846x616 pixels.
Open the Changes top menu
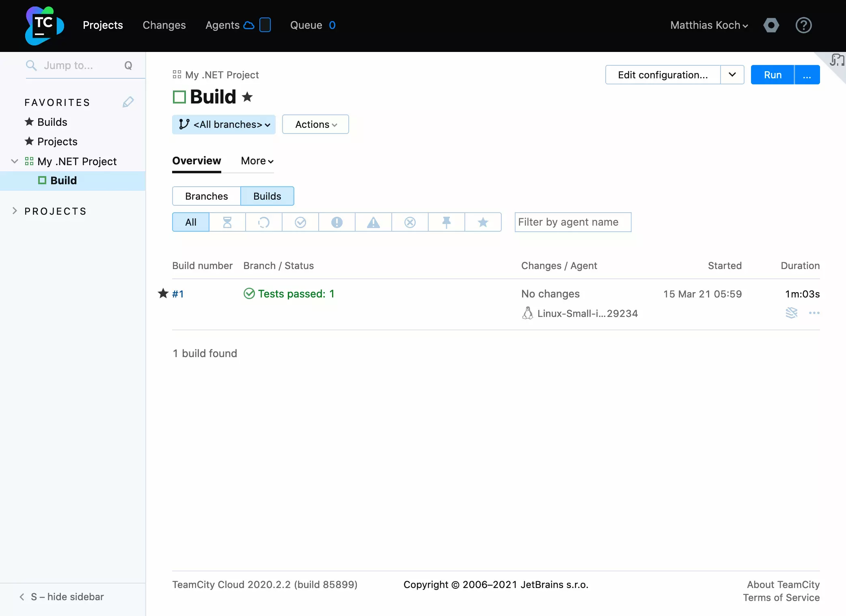point(164,25)
